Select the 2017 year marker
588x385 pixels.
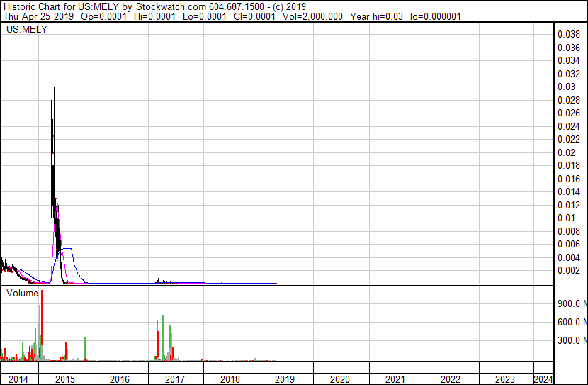[x=175, y=379]
